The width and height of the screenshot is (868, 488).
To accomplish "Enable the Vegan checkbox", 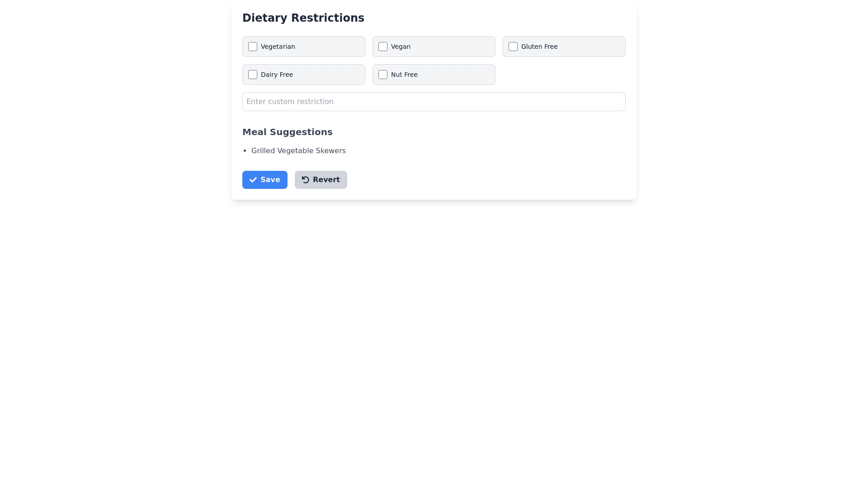I will (x=383, y=47).
